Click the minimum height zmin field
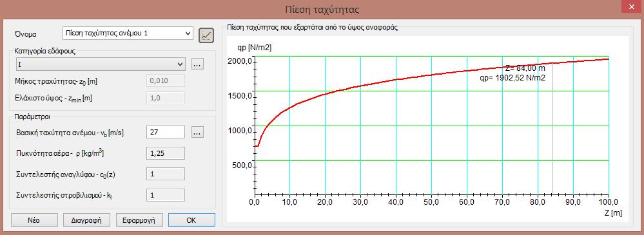The image size is (644, 235). (x=166, y=99)
